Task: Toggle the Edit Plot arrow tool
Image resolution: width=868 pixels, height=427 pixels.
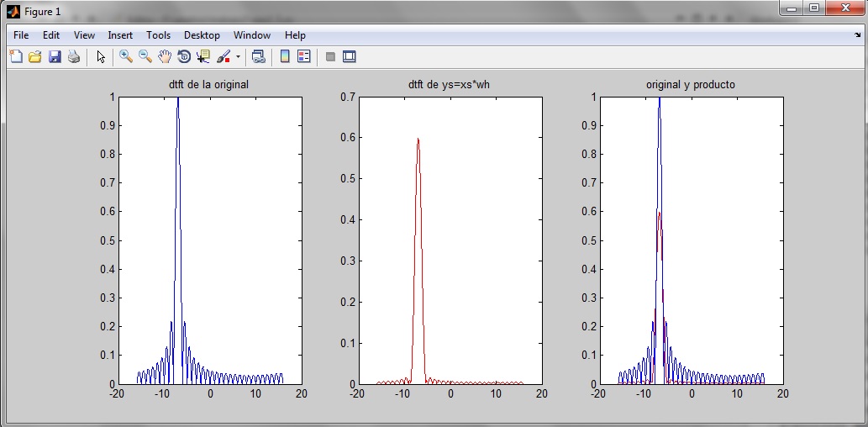Action: (x=101, y=57)
